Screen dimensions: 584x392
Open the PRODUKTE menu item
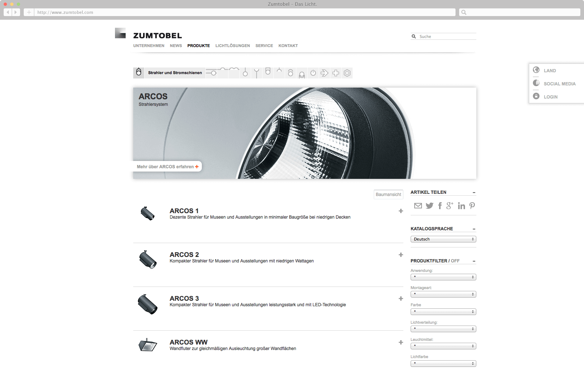click(x=199, y=46)
